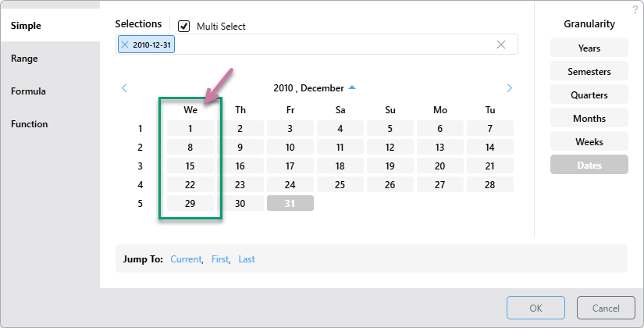Clear all selections with the X icon
The height and width of the screenshot is (328, 644).
[501, 45]
